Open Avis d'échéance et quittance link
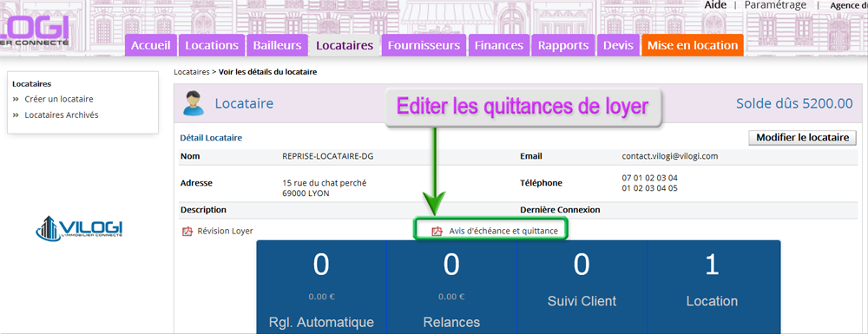Viewport: 868px width, 334px height. pos(503,231)
